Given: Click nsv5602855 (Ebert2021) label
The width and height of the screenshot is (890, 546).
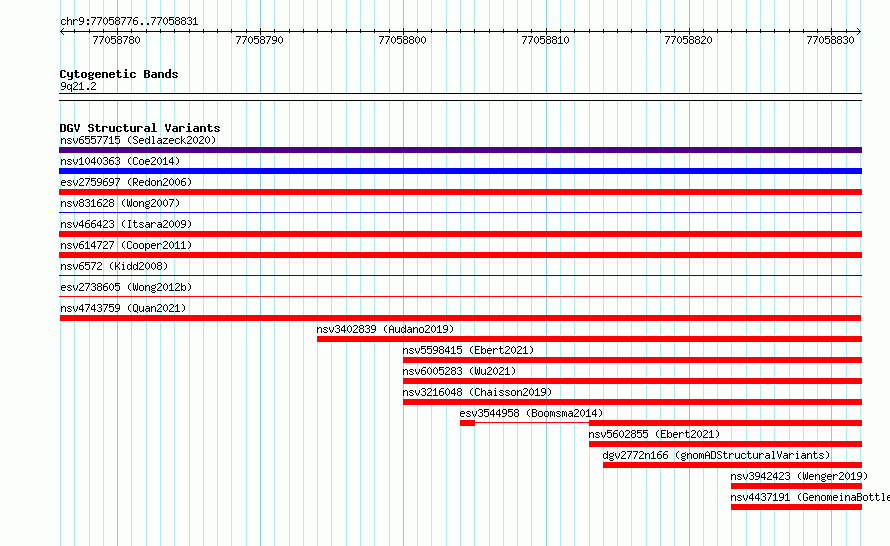Looking at the screenshot, I should pyautogui.click(x=654, y=434).
